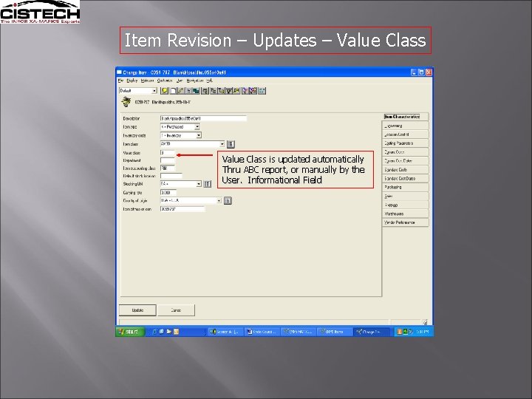This screenshot has width=532, height=399.
Task: Open the Navigation menu
Action: [195, 81]
